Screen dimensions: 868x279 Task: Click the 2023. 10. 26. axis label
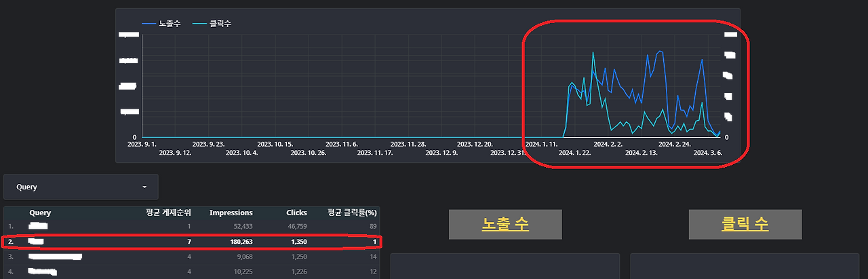point(309,153)
